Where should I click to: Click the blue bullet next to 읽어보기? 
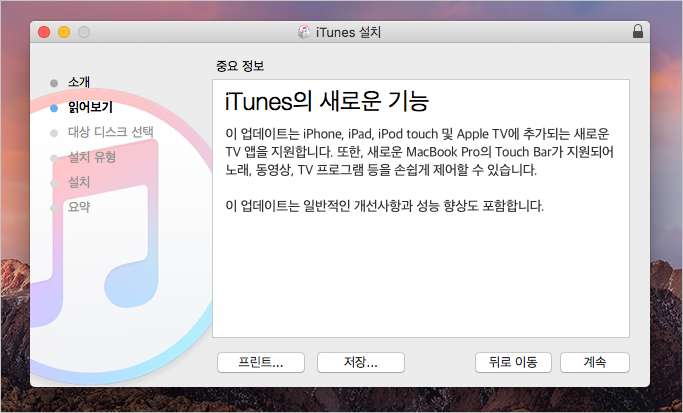pos(54,108)
